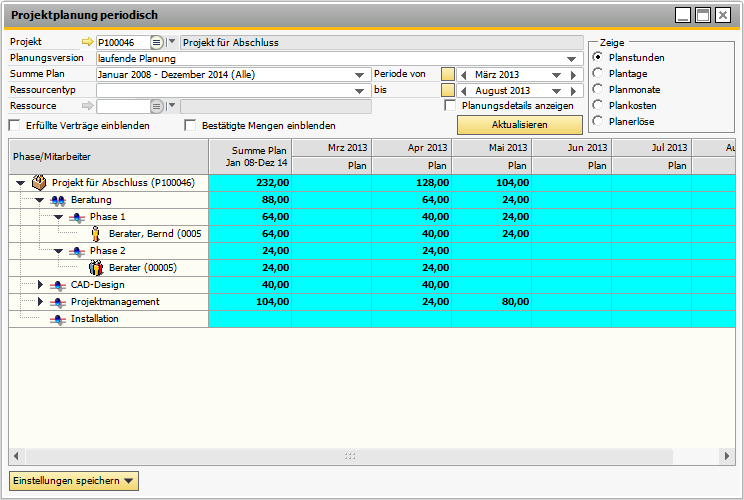Click the CAD-Design phase icon
744x500 pixels.
click(58, 285)
